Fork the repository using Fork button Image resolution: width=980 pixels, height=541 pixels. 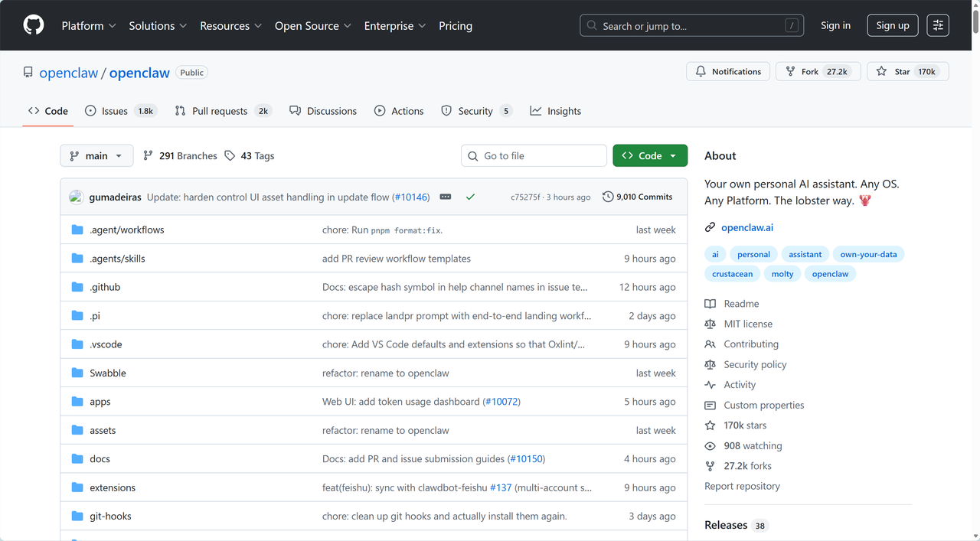pos(818,71)
